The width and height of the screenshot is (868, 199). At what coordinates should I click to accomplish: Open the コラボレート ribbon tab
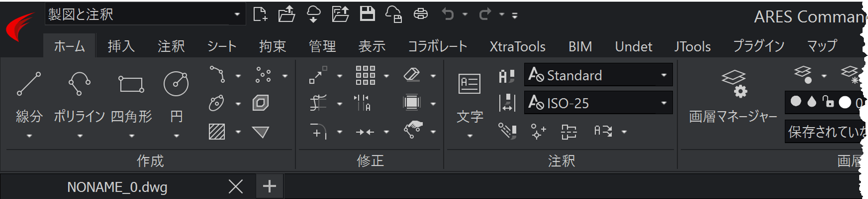point(437,46)
